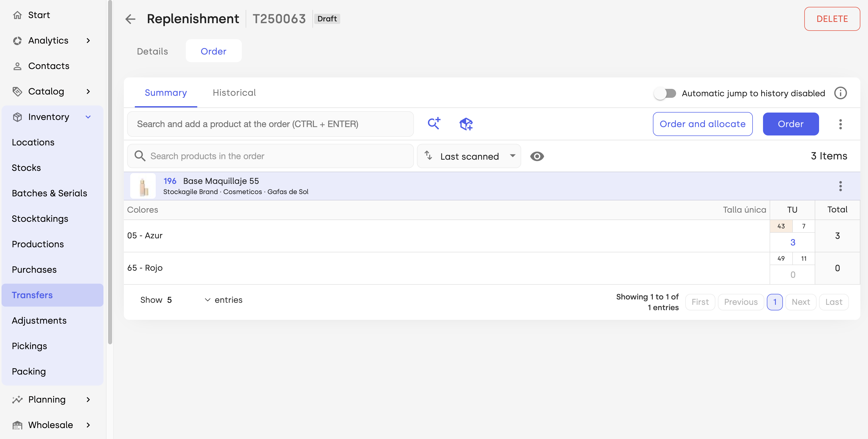Viewport: 868px width, 439px height.
Task: Click the Planning sparkline icon
Action: point(17,400)
